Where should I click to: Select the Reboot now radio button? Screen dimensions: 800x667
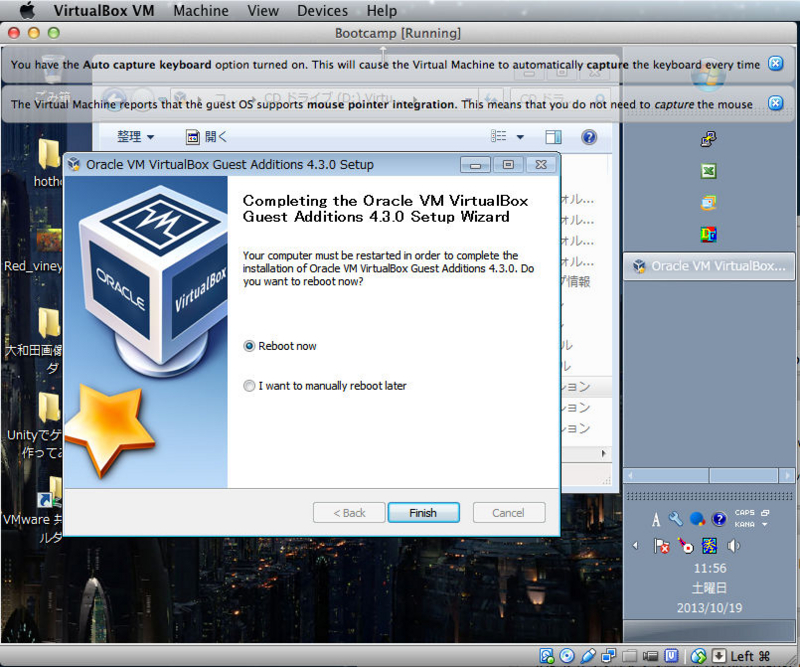click(x=249, y=346)
